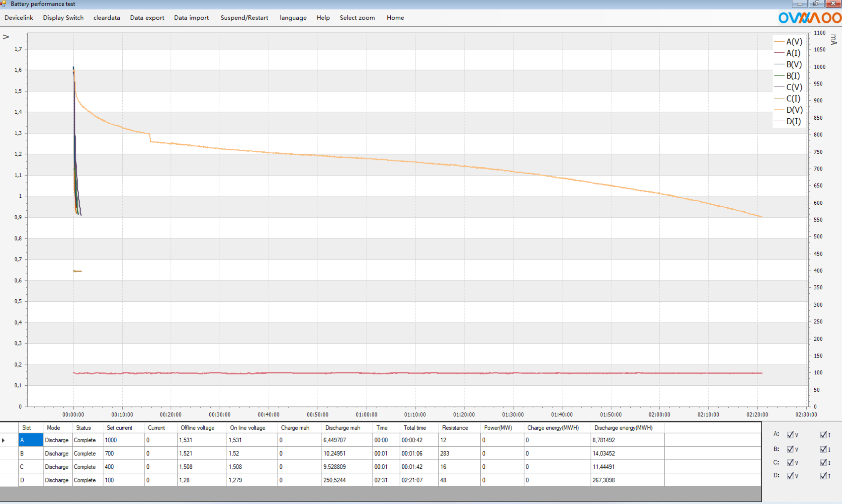Click the B(V) legend line marker
This screenshot has height=504, width=842.
(779, 64)
